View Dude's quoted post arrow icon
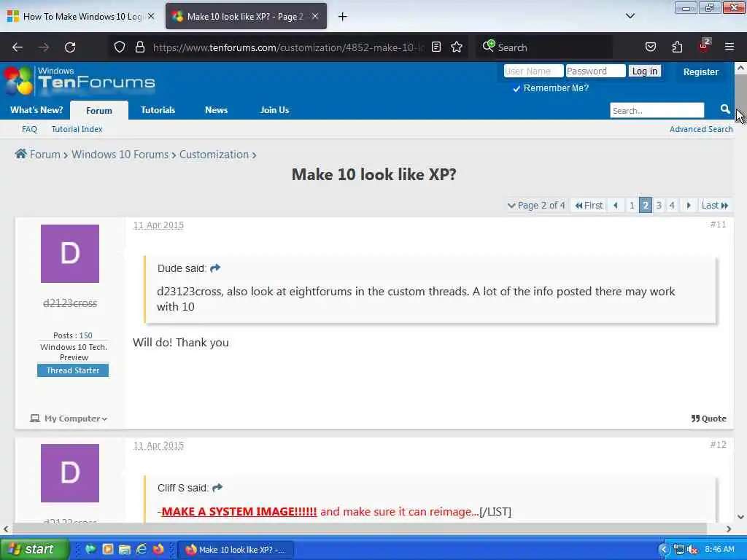The width and height of the screenshot is (747, 560). click(215, 268)
